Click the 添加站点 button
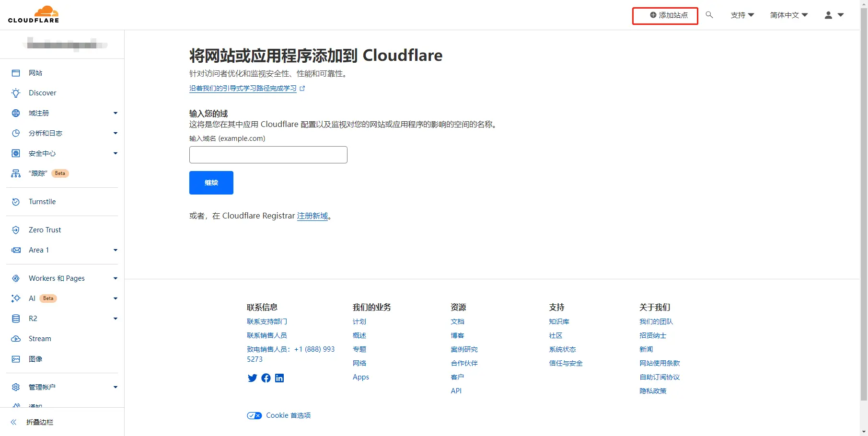Screen dimensions: 868x436 [x=665, y=16]
